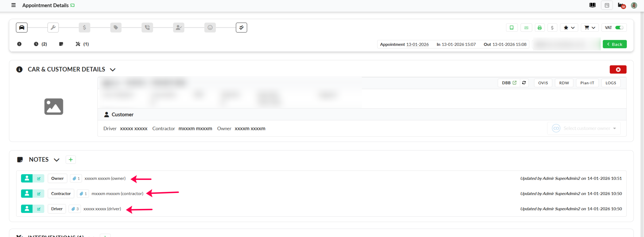The image size is (644, 237).
Task: Open the RDW link button
Action: [564, 83]
